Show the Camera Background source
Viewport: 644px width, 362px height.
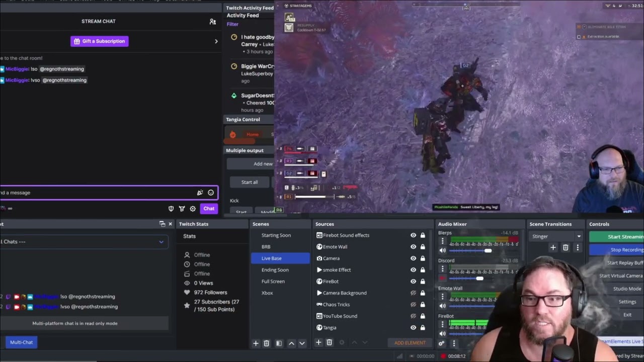point(413,293)
